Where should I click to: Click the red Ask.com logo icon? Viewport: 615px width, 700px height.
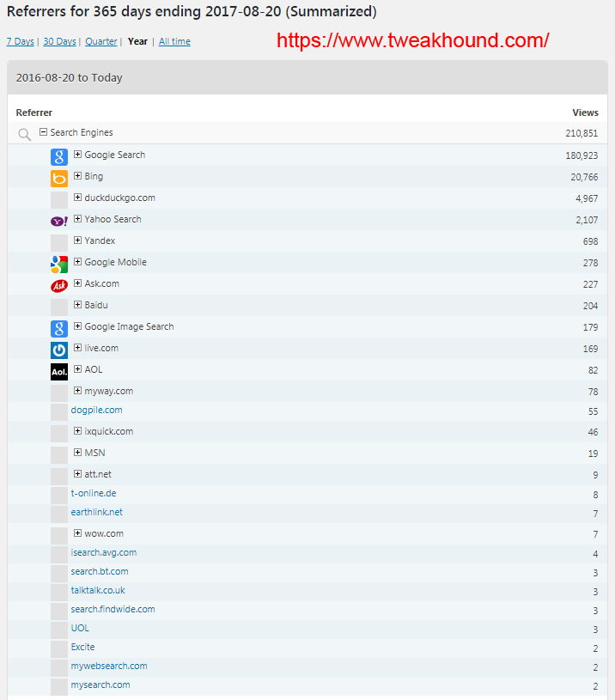click(59, 286)
